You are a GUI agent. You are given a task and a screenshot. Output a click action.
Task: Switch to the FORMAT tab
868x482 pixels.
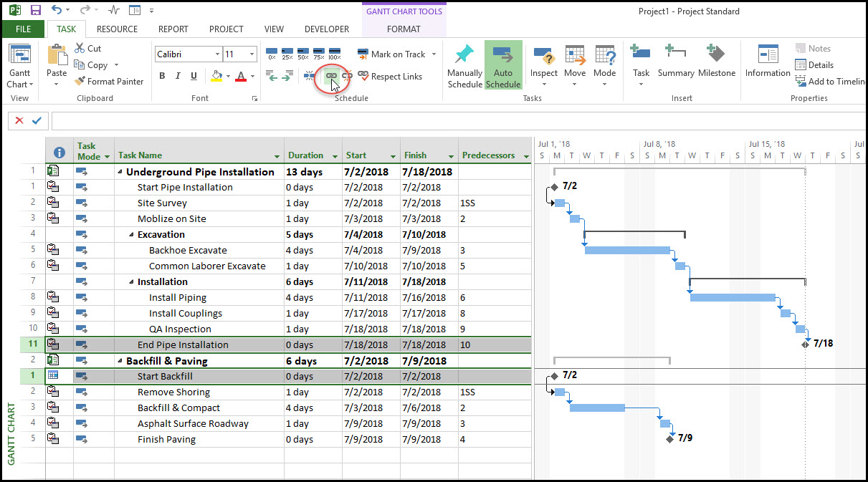(404, 29)
